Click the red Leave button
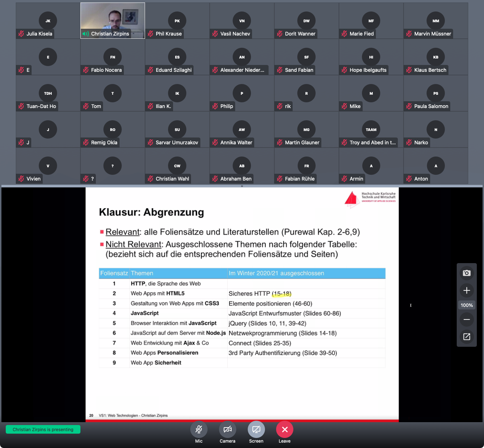The height and width of the screenshot is (448, 484). coord(284,429)
